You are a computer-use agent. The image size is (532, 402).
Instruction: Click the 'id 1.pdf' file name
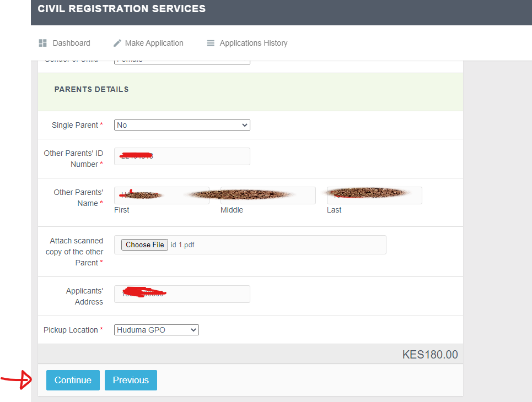182,245
